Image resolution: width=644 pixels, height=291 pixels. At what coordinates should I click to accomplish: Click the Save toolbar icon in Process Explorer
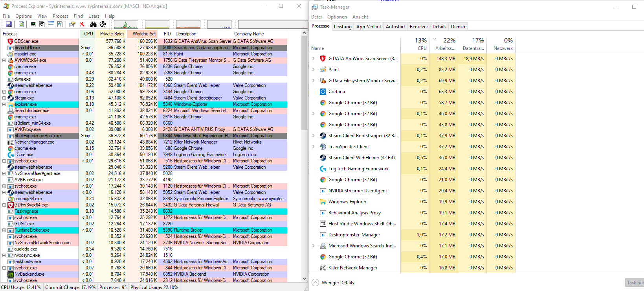[9, 24]
